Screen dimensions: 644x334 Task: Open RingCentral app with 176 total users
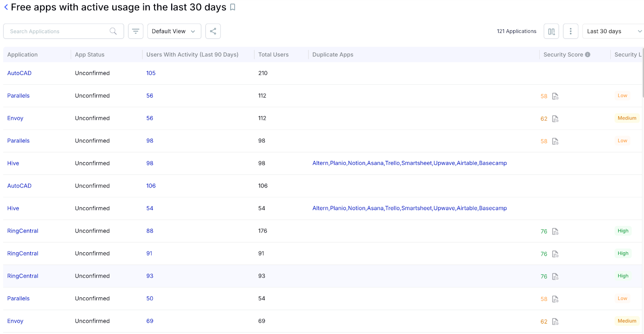pos(23,231)
